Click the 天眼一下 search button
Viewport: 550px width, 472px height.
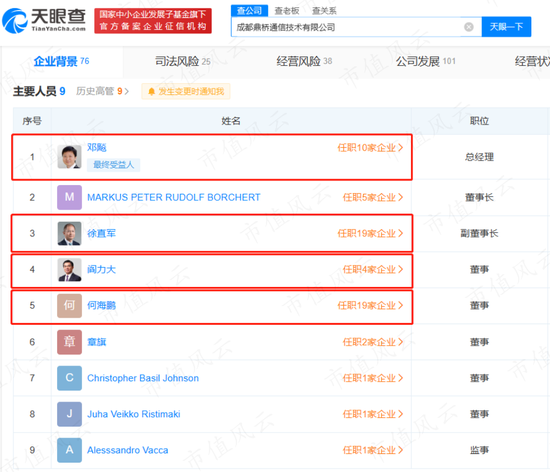pyautogui.click(x=506, y=27)
